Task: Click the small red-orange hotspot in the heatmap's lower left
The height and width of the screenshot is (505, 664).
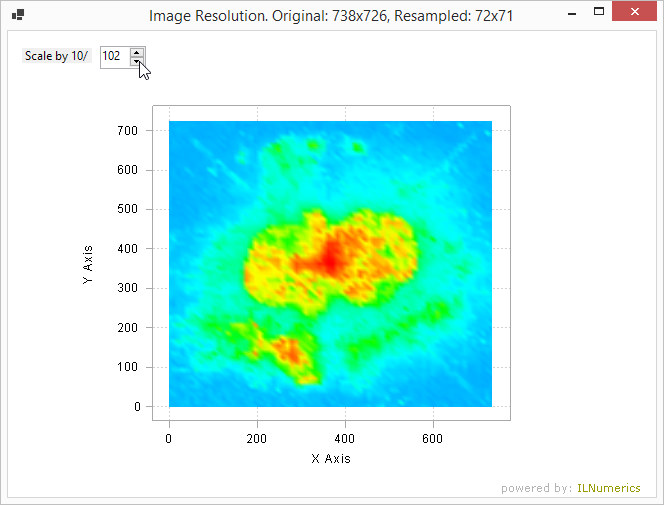Action: coord(287,350)
